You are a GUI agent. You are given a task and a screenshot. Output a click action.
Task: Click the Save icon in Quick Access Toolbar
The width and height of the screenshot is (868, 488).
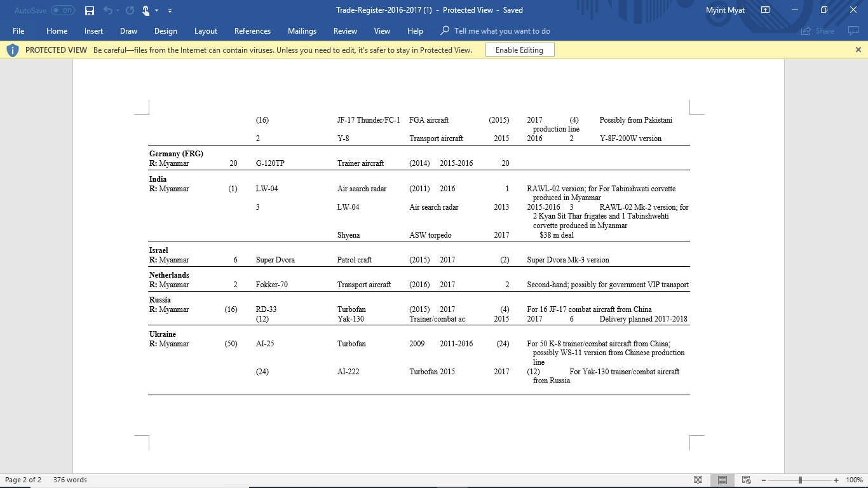point(90,10)
